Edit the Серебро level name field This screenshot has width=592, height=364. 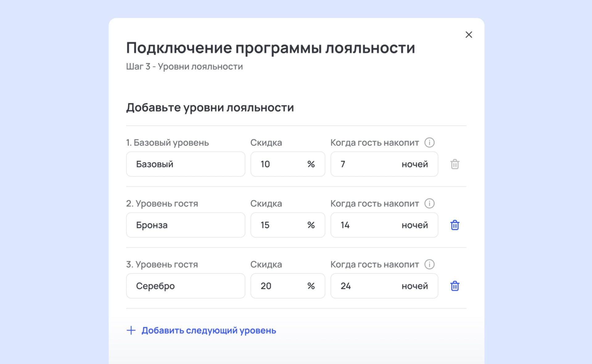pos(185,286)
